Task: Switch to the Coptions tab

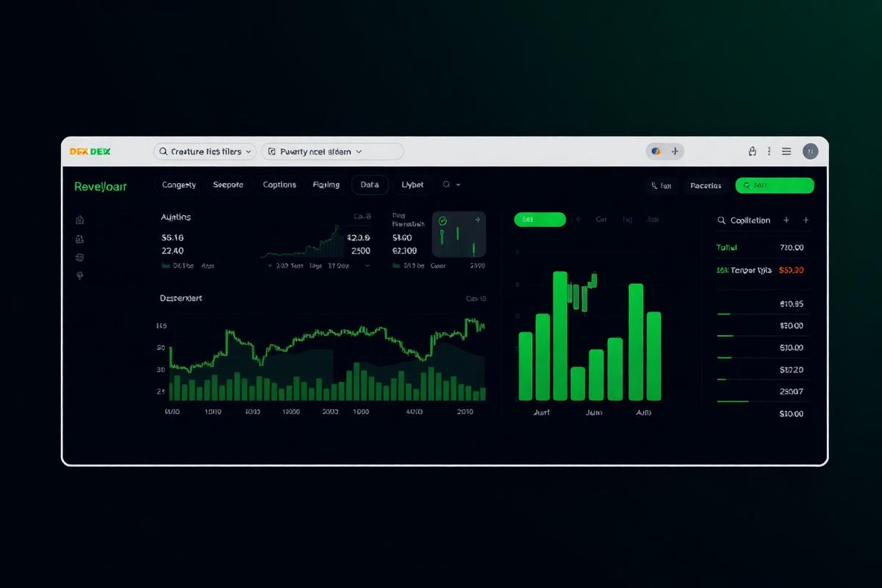Action: (x=279, y=185)
